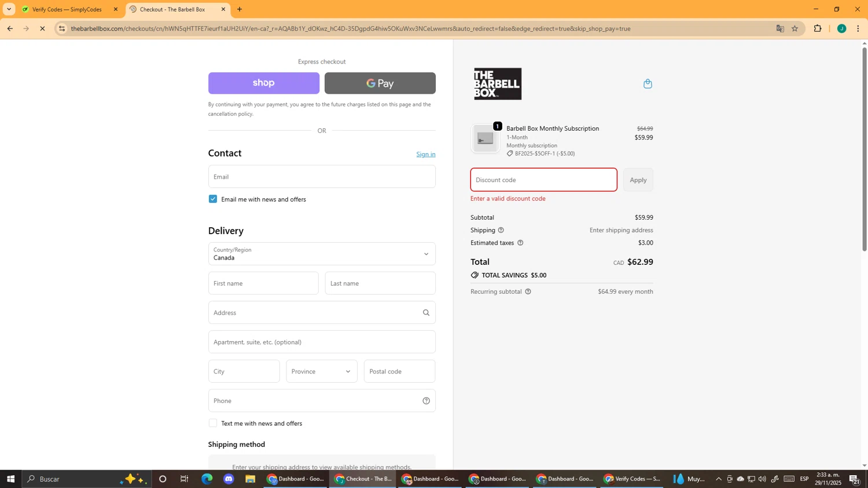
Task: Click the BF2025-$5OFF-1 discount text
Action: coord(545,154)
